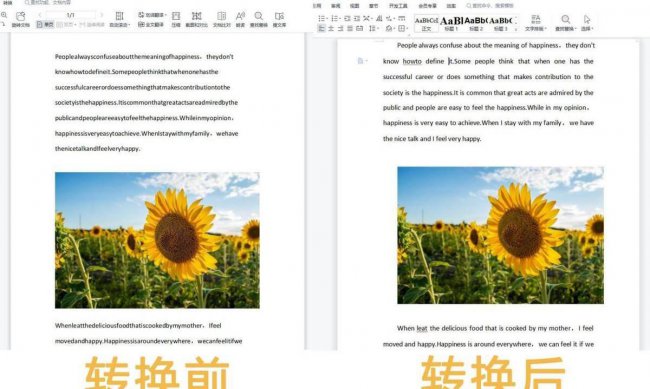Click the underlined word "howto" in the right document
650x389 pixels.
[412, 61]
